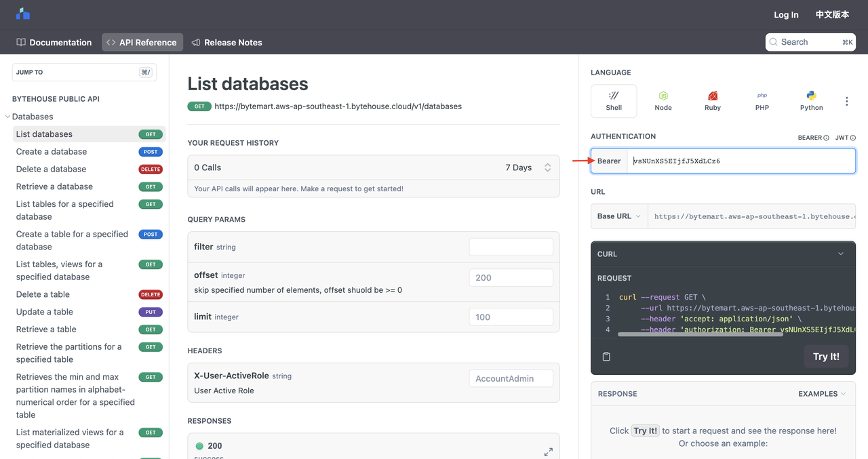Click the Log In link
Image resolution: width=868 pixels, height=459 pixels.
click(786, 14)
